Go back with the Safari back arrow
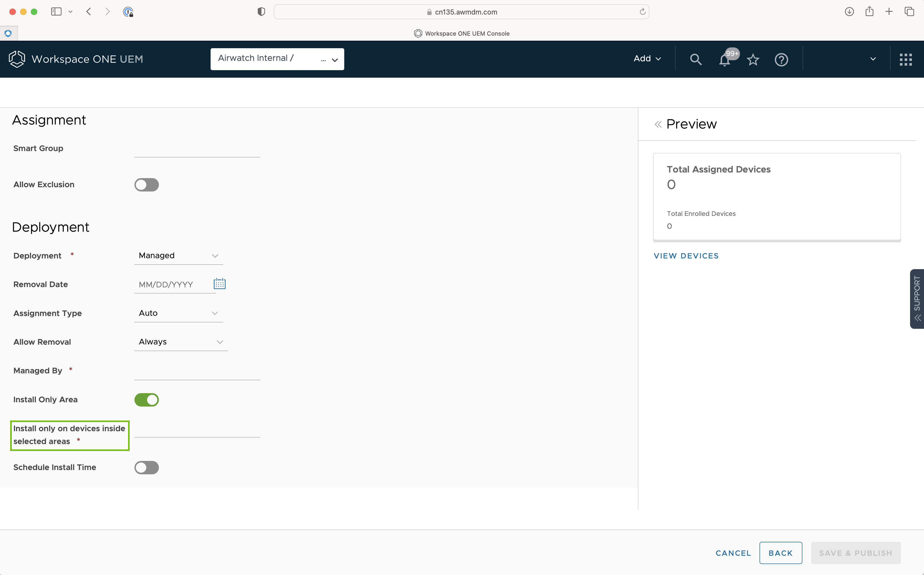Viewport: 924px width, 575px height. pos(89,12)
